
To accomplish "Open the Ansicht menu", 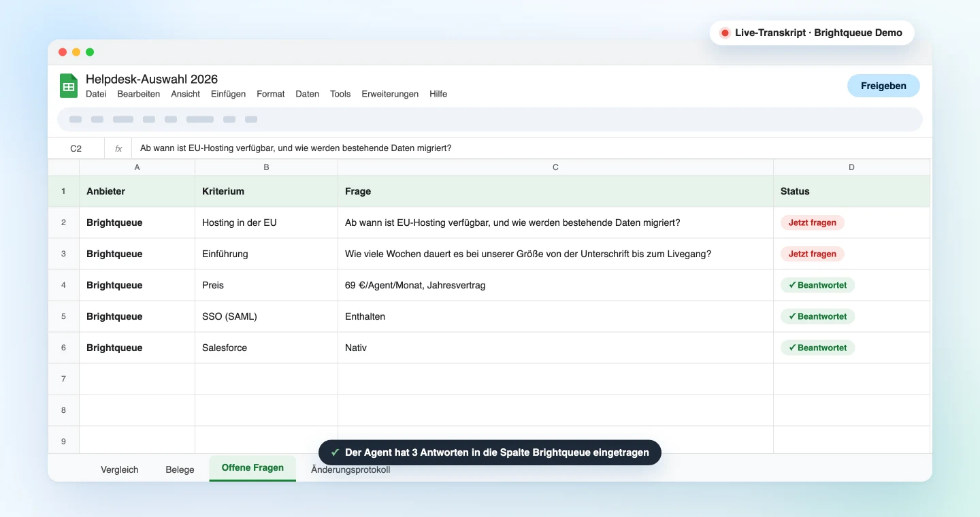I will click(x=186, y=94).
